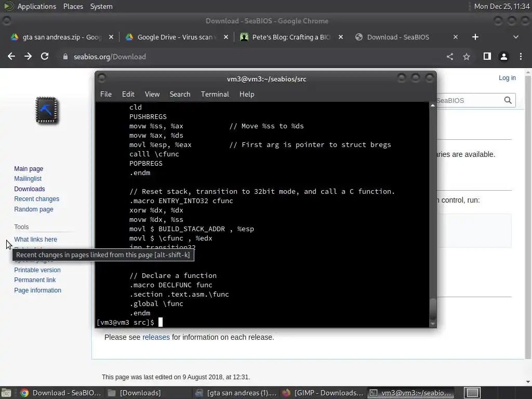Image resolution: width=532 pixels, height=399 pixels.
Task: Click the terminal scrollbar thumb
Action: tap(433, 309)
